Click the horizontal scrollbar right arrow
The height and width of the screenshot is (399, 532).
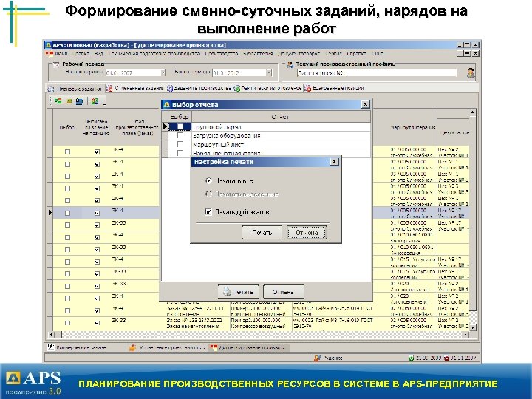click(465, 335)
